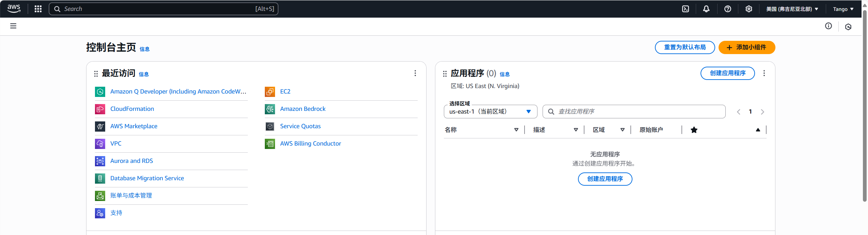Screen dimensions: 868x235
Task: Click the Database Migration Service icon
Action: 100,179
